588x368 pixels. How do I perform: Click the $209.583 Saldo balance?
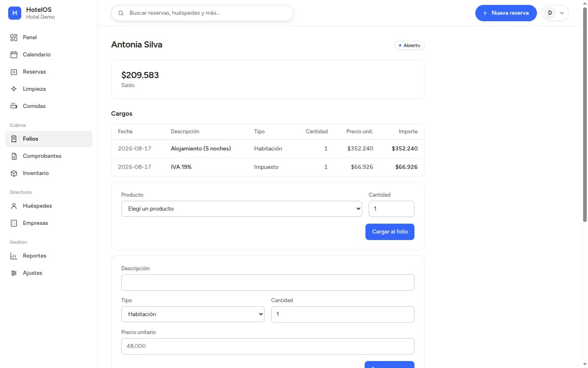tap(140, 75)
